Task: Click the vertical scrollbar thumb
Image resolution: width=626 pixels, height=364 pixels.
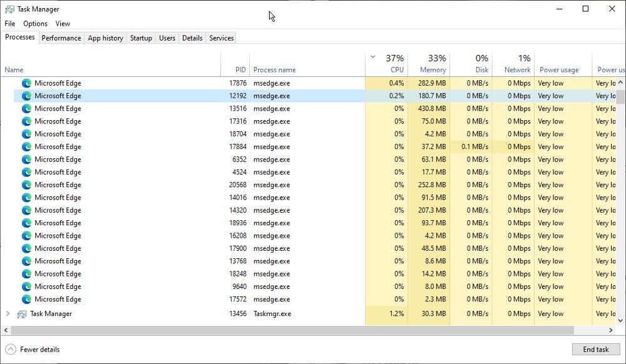Action: [620, 97]
